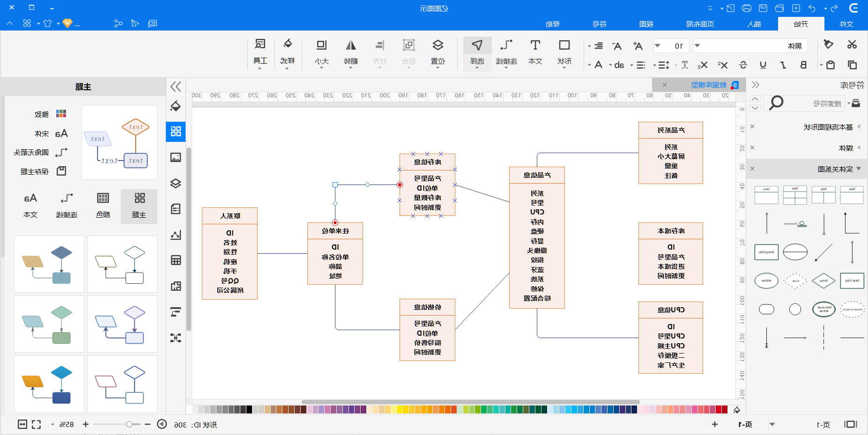
Task: Open the 帮助 (Help) ribbon tab
Action: coord(553,24)
